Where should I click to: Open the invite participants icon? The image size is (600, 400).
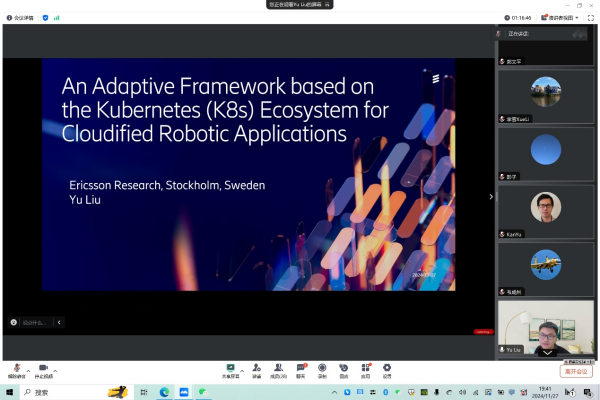click(256, 369)
